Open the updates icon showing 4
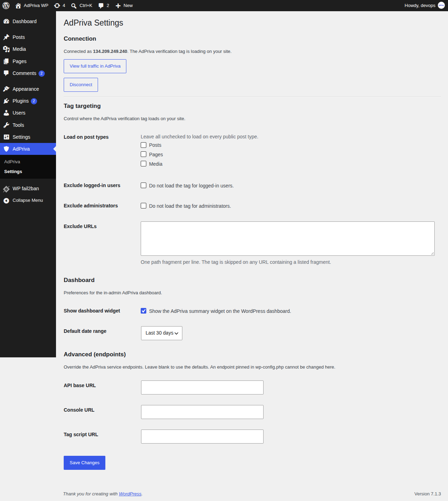The image size is (448, 501). [x=57, y=6]
